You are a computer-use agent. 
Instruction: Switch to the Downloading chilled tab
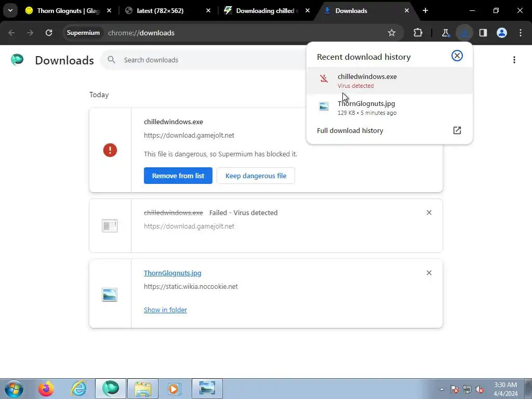pyautogui.click(x=265, y=10)
